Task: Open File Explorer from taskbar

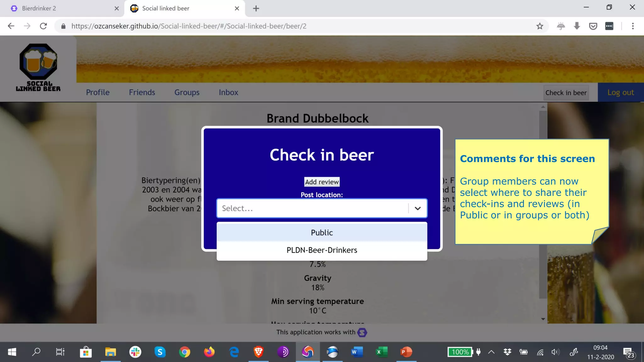Action: click(110, 352)
